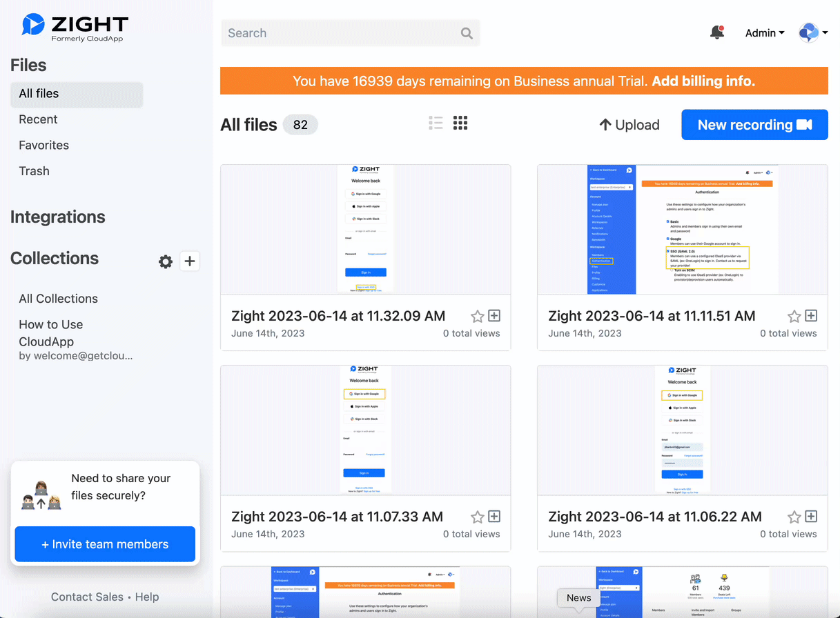Open thumbnail of 11.11.51 AM file
840x618 pixels.
[683, 230]
